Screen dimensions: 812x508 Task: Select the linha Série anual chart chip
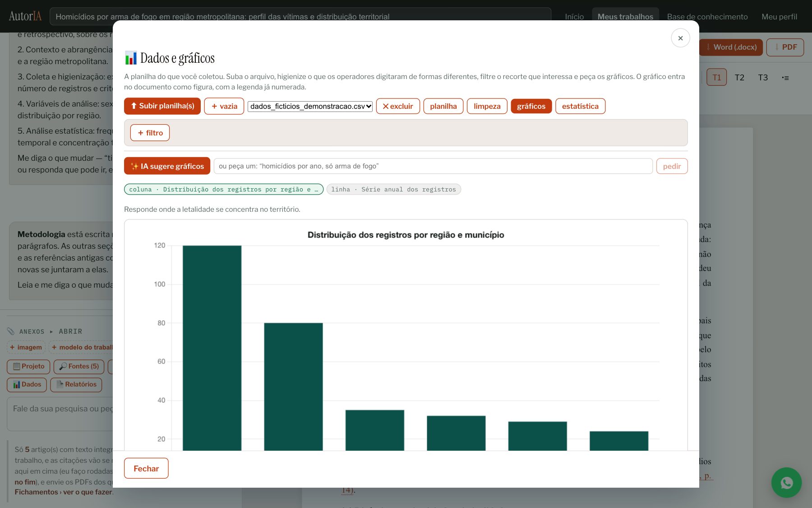pos(393,189)
